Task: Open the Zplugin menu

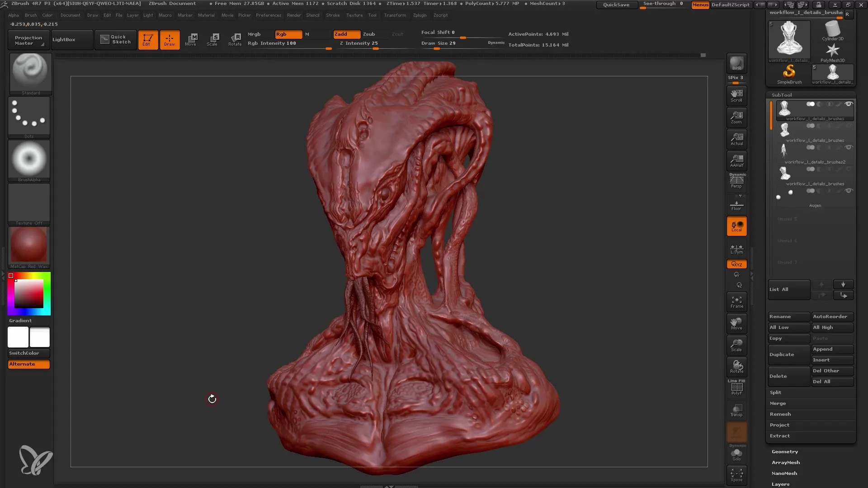Action: click(x=420, y=15)
